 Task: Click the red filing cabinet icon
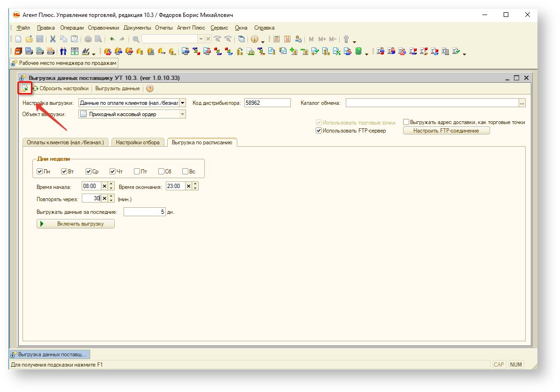tap(18, 51)
